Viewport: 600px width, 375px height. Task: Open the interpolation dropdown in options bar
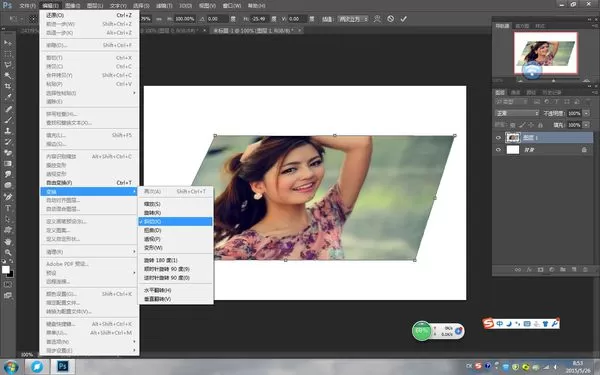(x=353, y=19)
